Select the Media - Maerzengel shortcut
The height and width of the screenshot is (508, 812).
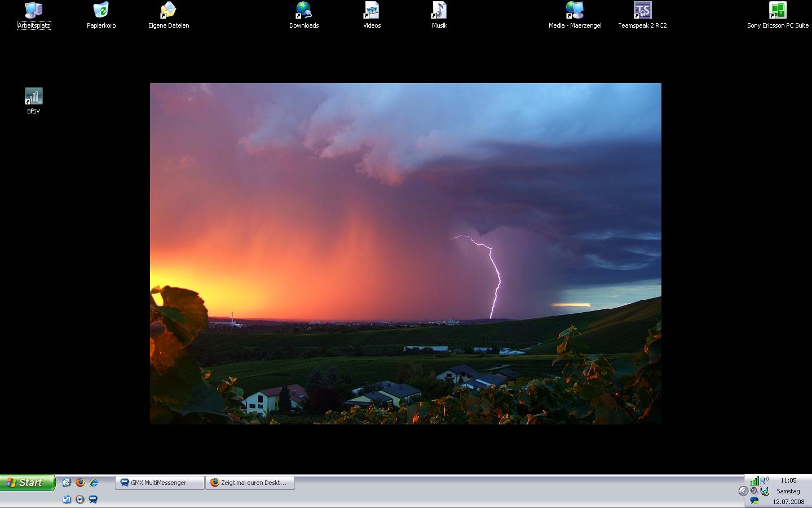(x=575, y=15)
